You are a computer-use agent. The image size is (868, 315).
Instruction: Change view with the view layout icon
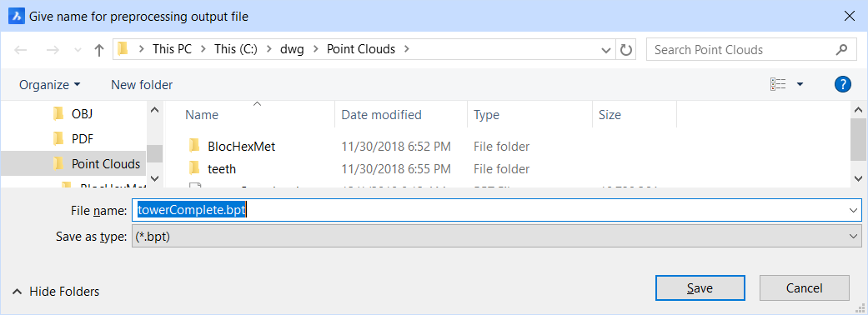(x=778, y=84)
